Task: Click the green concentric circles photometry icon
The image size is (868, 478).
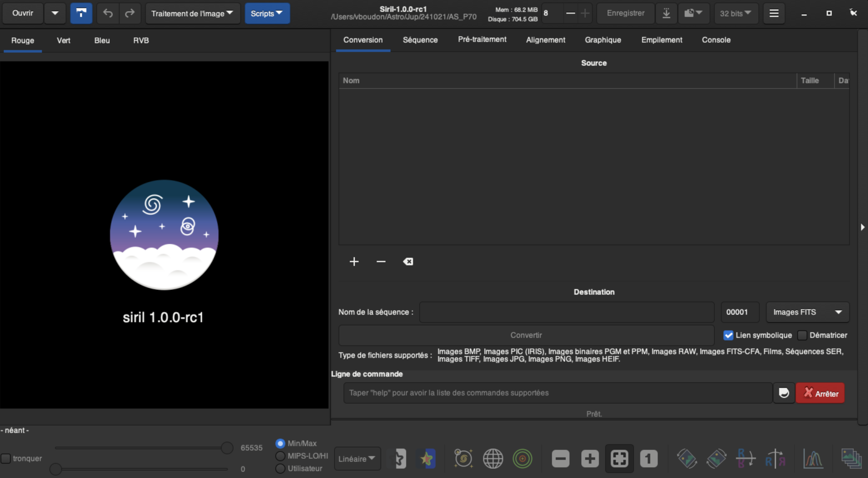Action: point(522,459)
